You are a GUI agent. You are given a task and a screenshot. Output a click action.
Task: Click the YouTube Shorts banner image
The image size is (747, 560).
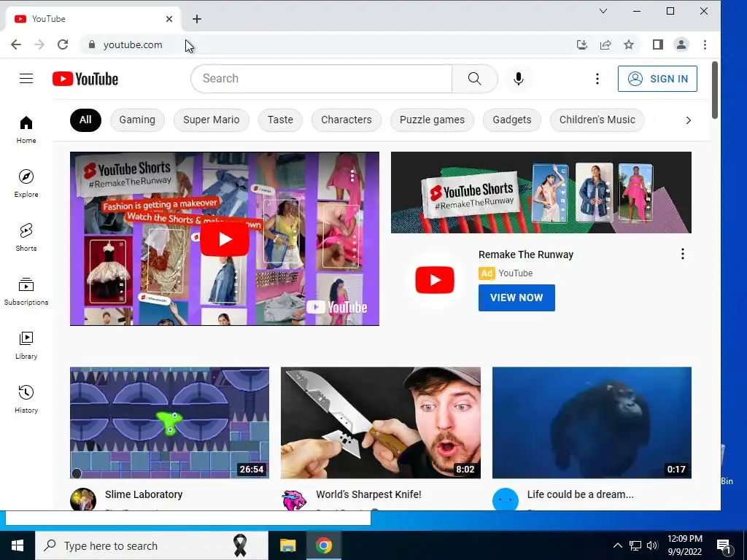click(541, 192)
